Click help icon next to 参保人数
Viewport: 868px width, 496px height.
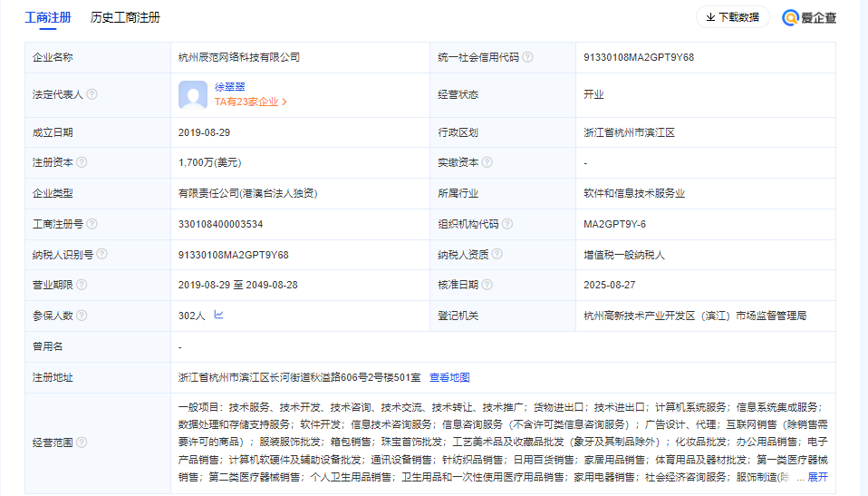click(x=82, y=316)
